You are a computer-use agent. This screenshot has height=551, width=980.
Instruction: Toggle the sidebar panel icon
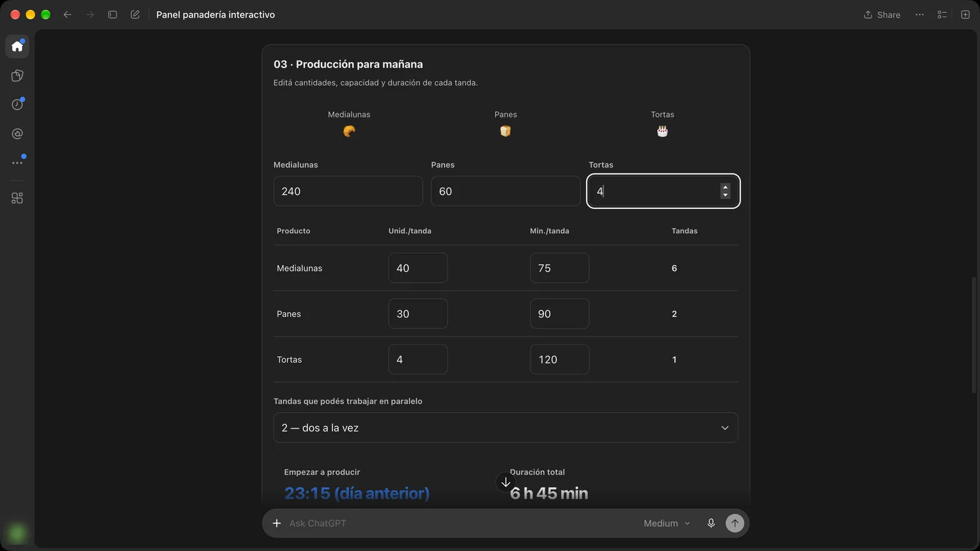pyautogui.click(x=113, y=14)
